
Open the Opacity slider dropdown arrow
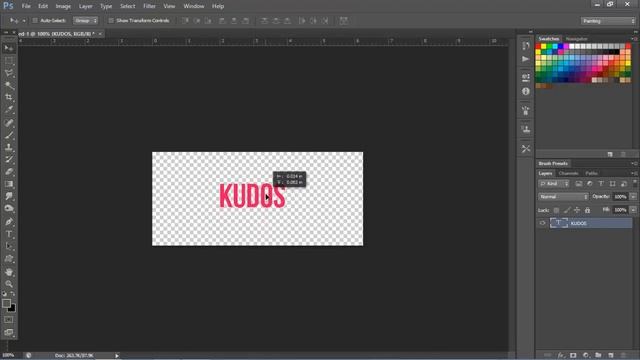click(x=633, y=197)
